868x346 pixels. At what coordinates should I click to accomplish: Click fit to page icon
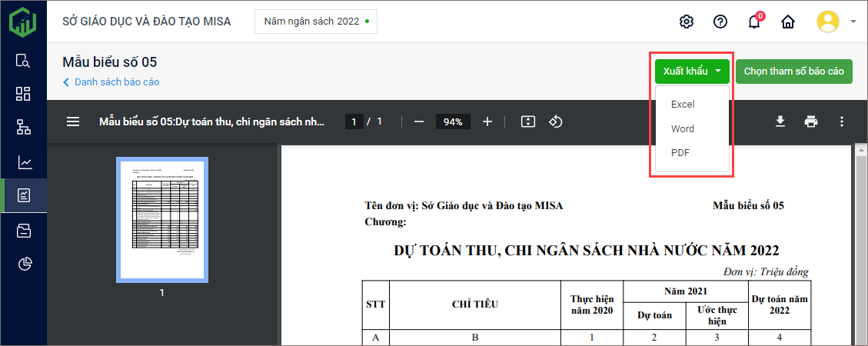527,121
